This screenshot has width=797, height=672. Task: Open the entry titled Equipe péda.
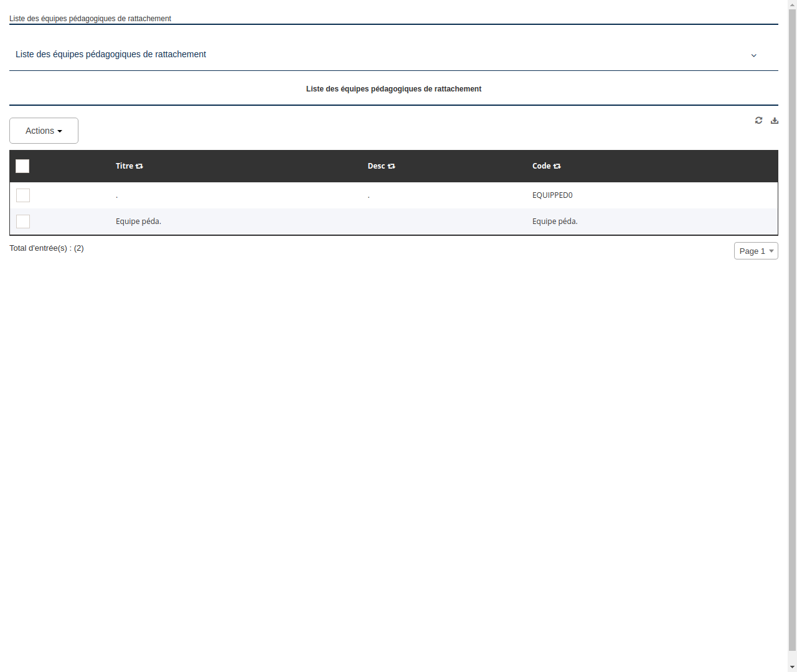[x=138, y=221]
